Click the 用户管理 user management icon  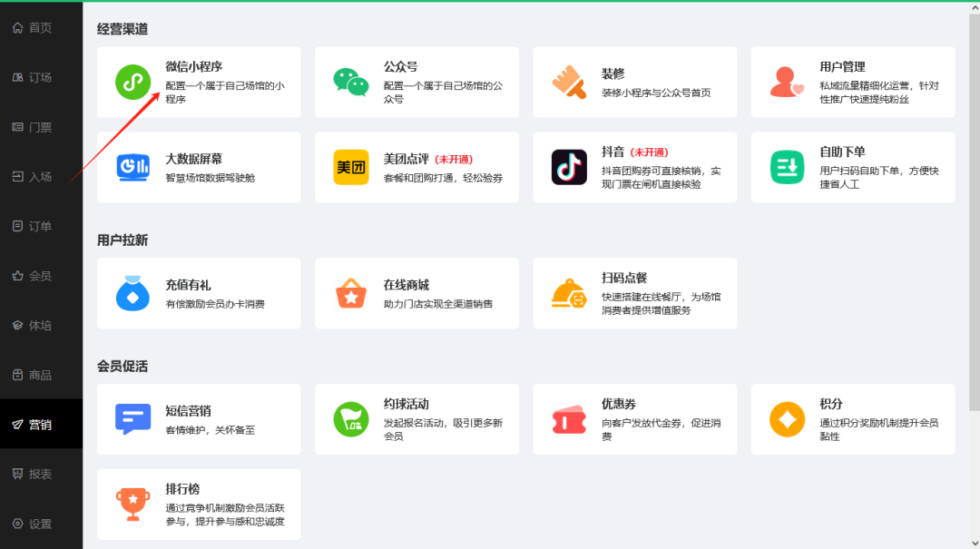[788, 82]
